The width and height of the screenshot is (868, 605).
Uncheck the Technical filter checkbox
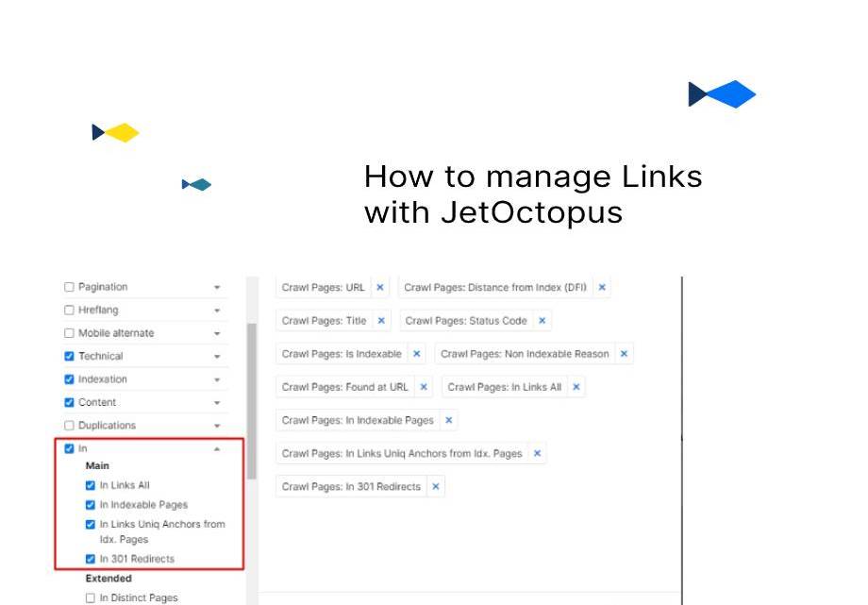pyautogui.click(x=69, y=356)
